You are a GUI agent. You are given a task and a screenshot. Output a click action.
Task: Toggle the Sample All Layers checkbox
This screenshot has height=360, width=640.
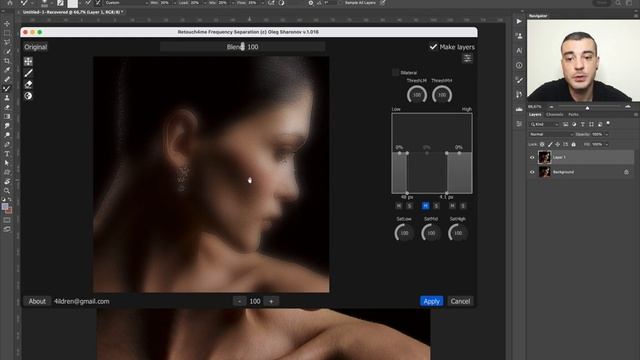(x=340, y=3)
